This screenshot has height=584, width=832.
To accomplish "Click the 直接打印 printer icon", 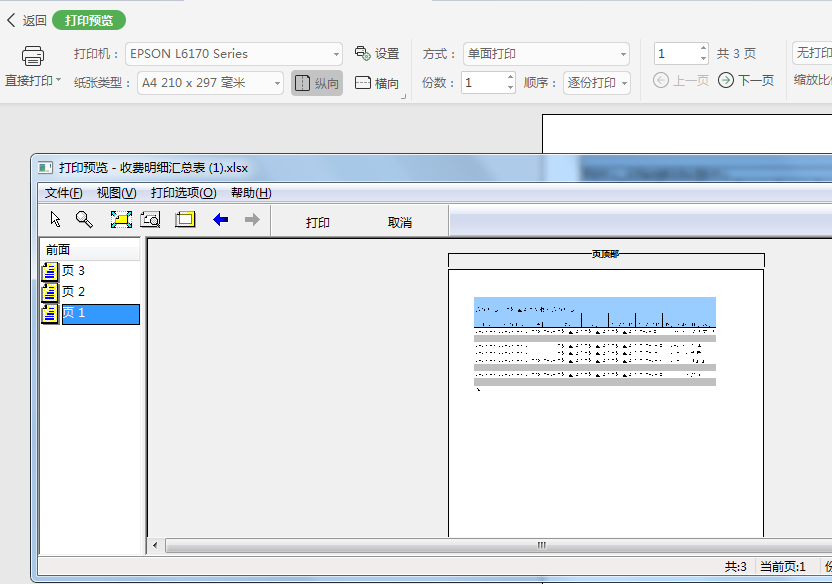I will (33, 55).
